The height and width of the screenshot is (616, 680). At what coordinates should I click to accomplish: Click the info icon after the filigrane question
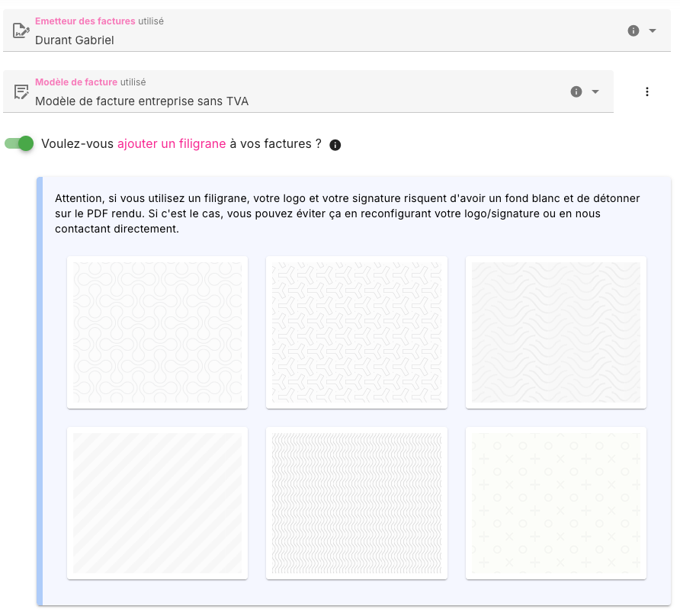pyautogui.click(x=335, y=145)
